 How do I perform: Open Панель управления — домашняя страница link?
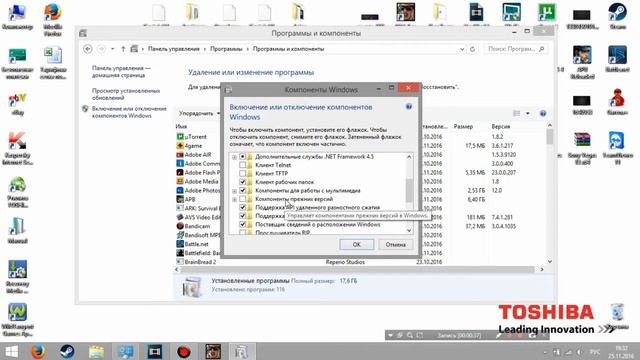click(121, 72)
